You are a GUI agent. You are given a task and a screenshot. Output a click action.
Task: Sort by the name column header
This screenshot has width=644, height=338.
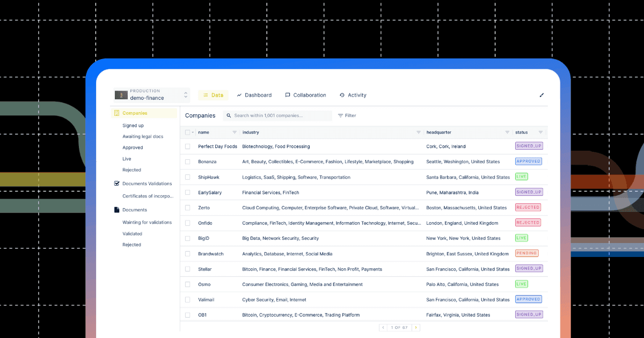[x=203, y=132]
